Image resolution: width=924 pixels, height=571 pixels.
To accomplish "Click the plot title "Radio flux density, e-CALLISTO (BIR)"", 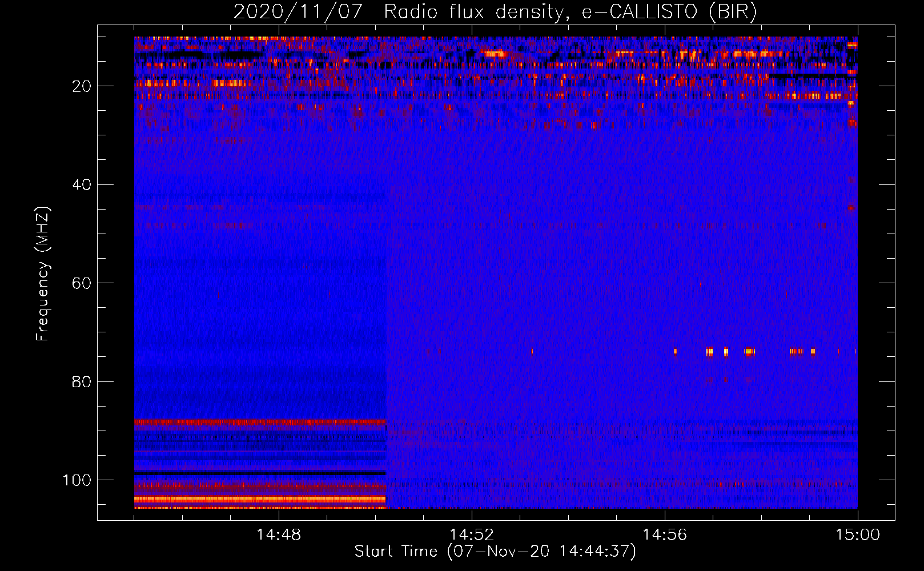I will pos(571,12).
